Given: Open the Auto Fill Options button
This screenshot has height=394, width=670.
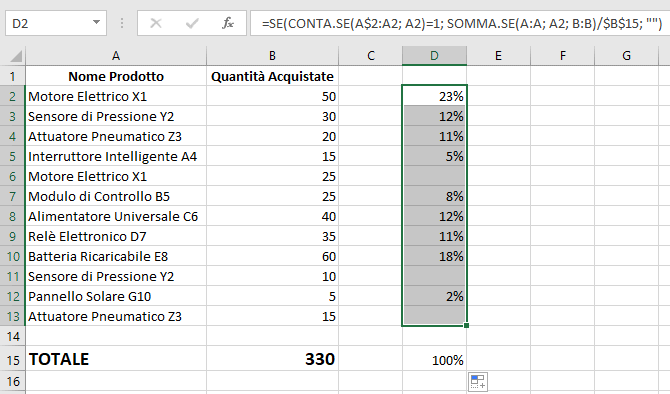Looking at the screenshot, I should [478, 382].
